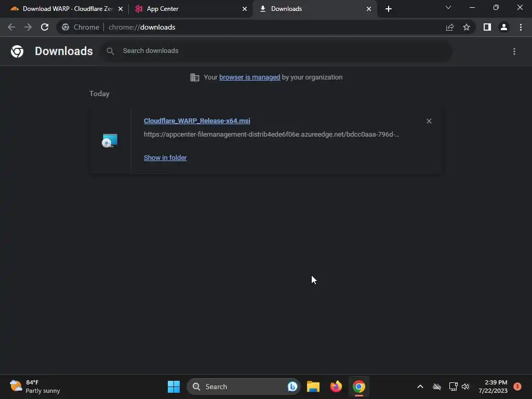Viewport: 532px width, 399px height.
Task: Open File Explorer from the taskbar
Action: [313, 387]
